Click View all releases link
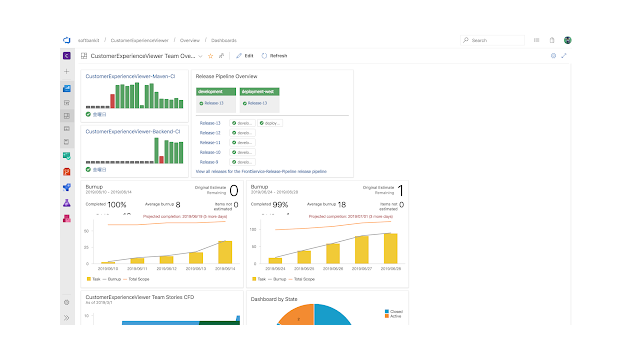This screenshot has height=360, width=630. tap(261, 172)
